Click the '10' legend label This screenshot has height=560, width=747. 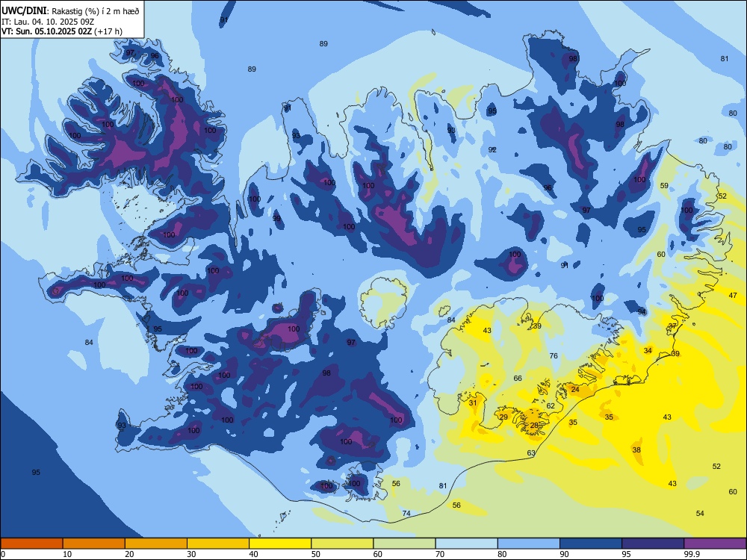[67, 554]
